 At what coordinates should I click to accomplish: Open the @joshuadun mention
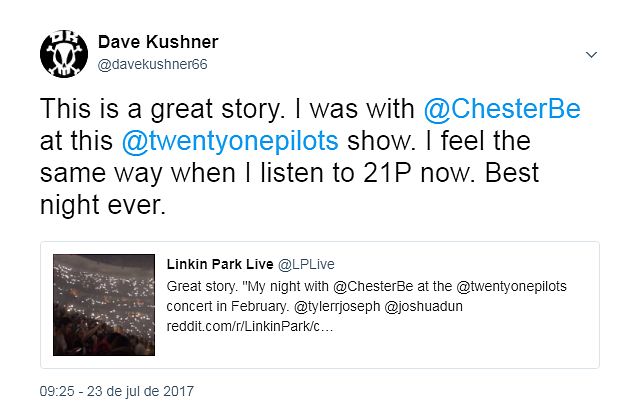tap(423, 306)
